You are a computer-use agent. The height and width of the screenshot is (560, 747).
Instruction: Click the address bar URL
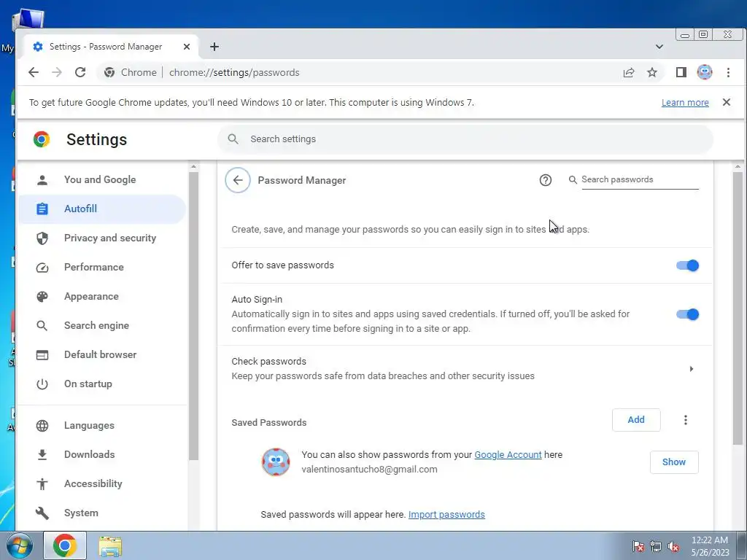coord(234,72)
